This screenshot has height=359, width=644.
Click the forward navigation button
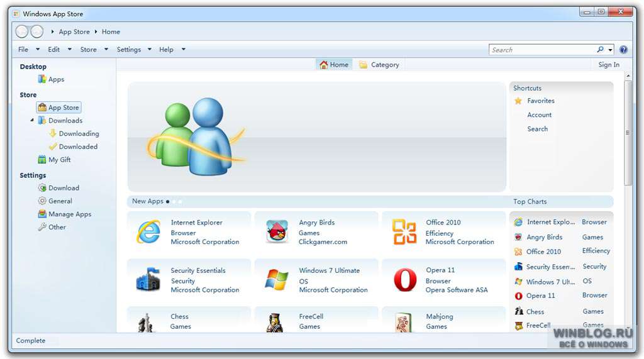coord(36,31)
